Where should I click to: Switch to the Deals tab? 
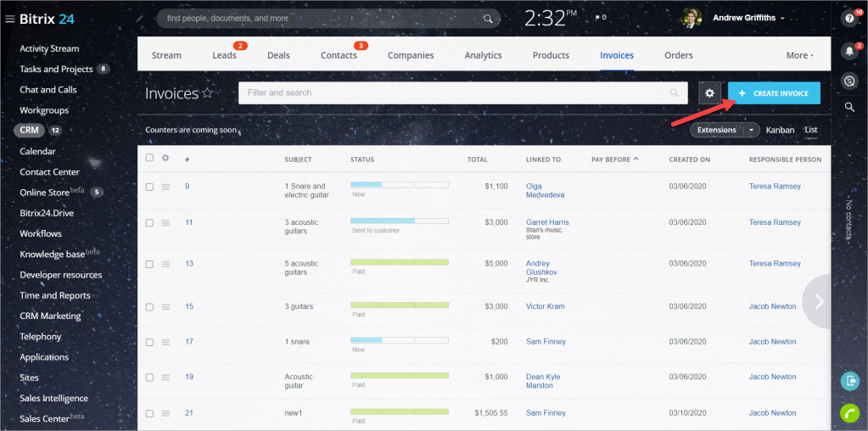pyautogui.click(x=278, y=55)
